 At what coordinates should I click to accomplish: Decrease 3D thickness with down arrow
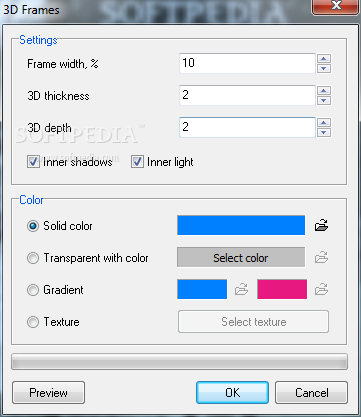[324, 101]
